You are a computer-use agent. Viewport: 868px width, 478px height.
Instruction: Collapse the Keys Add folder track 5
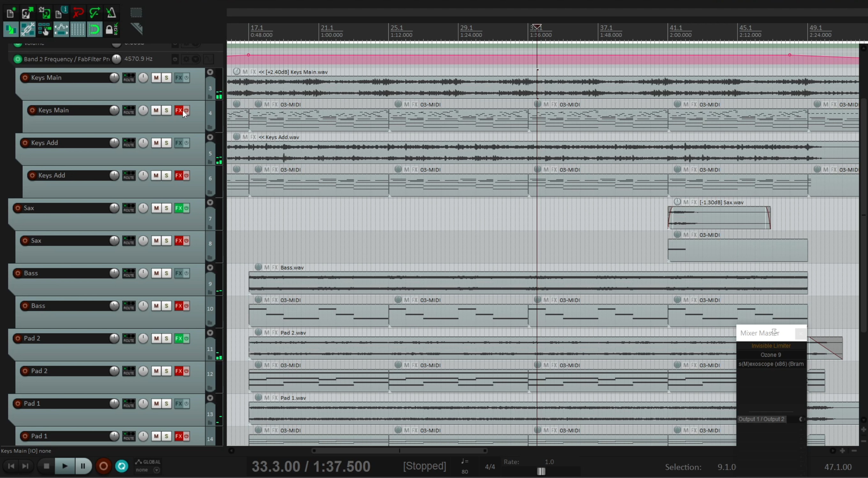pos(210,138)
